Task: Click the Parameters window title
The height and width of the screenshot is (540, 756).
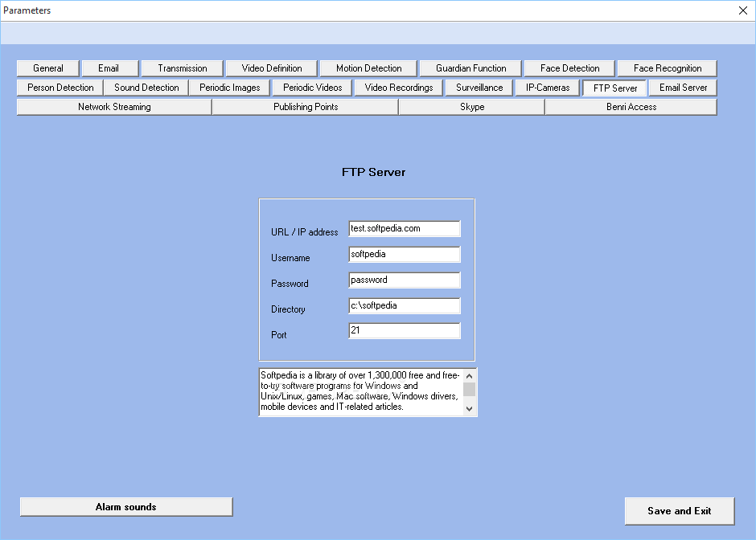Action: 27,10
